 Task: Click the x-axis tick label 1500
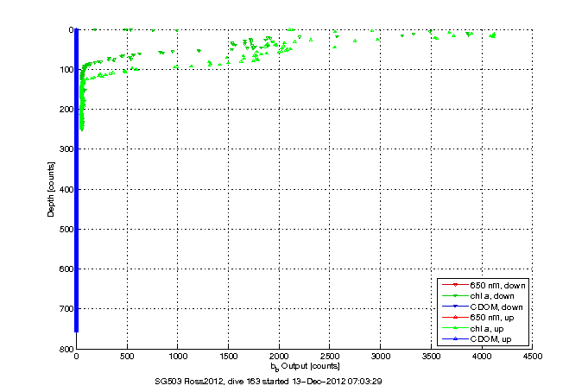click(x=228, y=356)
